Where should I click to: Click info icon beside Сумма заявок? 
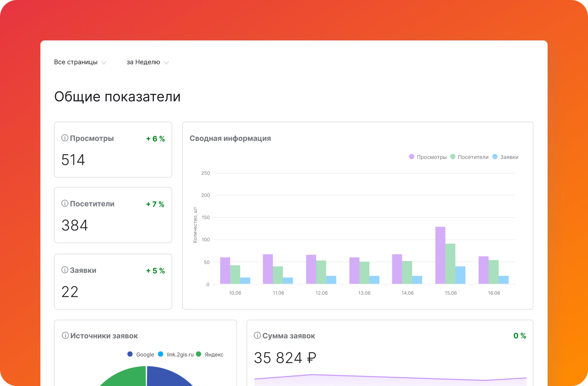click(x=257, y=336)
